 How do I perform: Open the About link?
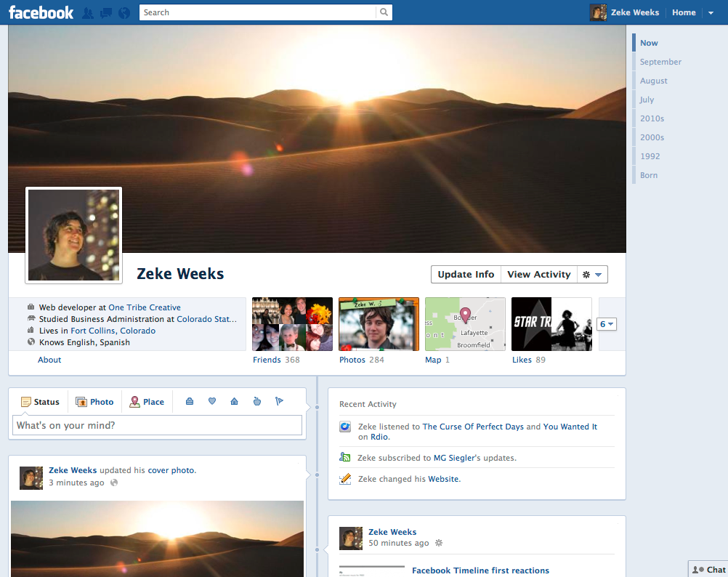[49, 360]
